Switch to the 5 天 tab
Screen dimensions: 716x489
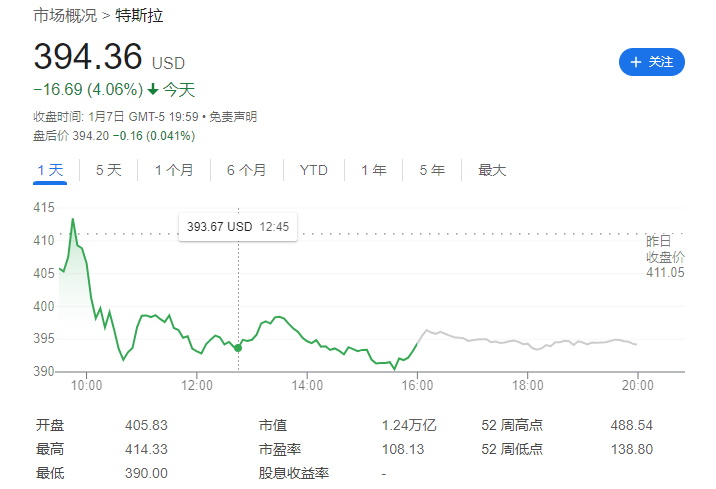[109, 170]
